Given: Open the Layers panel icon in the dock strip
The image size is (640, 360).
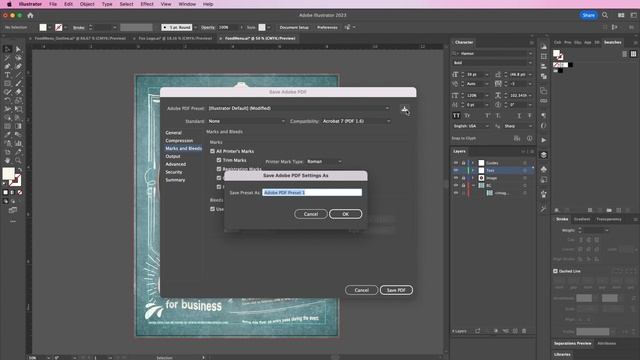Looking at the screenshot, I should pyautogui.click(x=544, y=155).
